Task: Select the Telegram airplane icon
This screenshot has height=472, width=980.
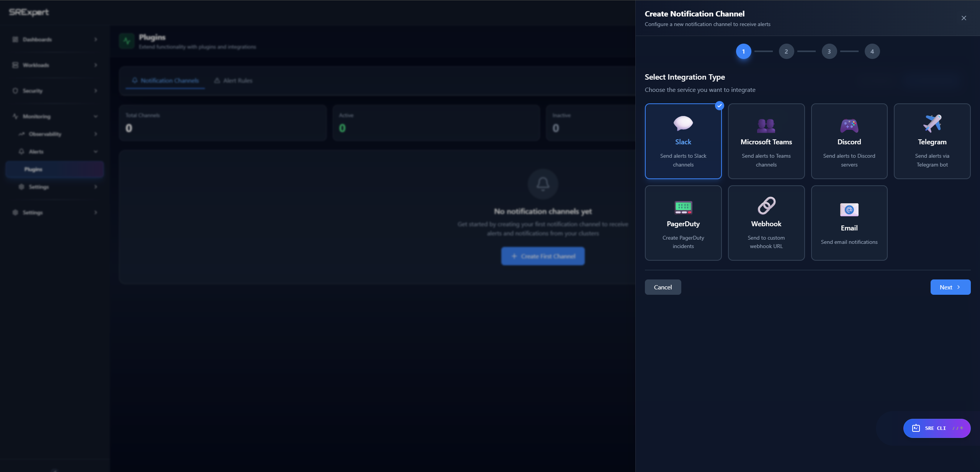Action: pyautogui.click(x=932, y=123)
